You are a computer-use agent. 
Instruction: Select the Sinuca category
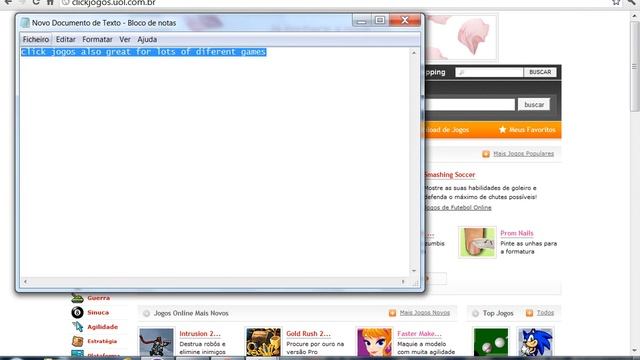tap(98, 312)
